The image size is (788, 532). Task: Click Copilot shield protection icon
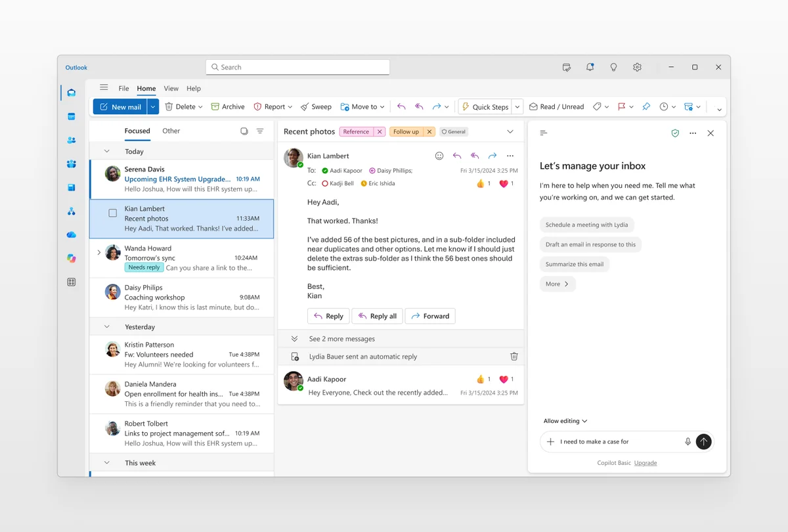(675, 133)
